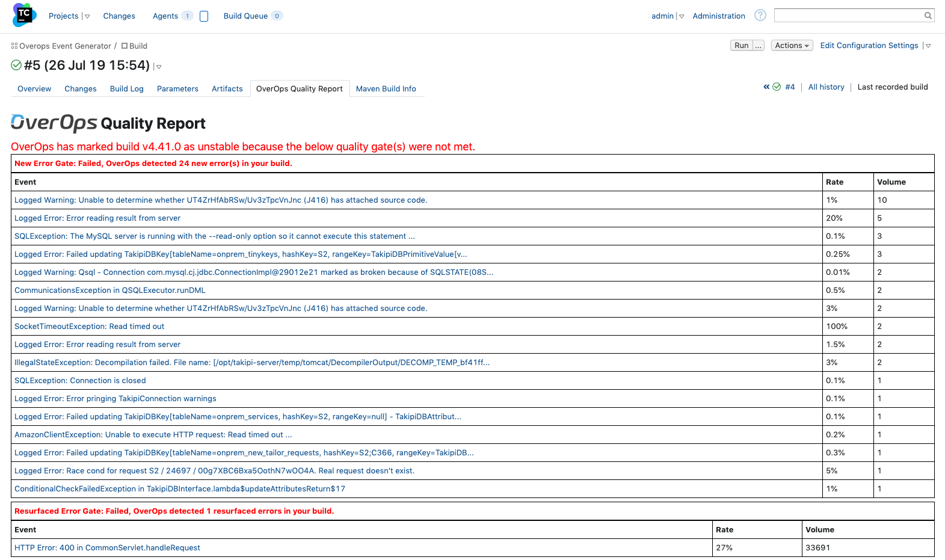Click the Run button
This screenshot has height=560, width=945.
pos(742,46)
